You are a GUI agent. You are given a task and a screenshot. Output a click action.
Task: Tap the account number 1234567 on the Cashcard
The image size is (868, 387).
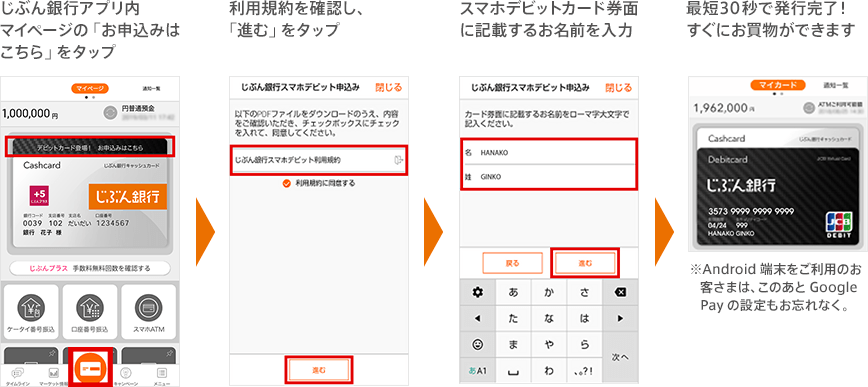click(x=112, y=223)
